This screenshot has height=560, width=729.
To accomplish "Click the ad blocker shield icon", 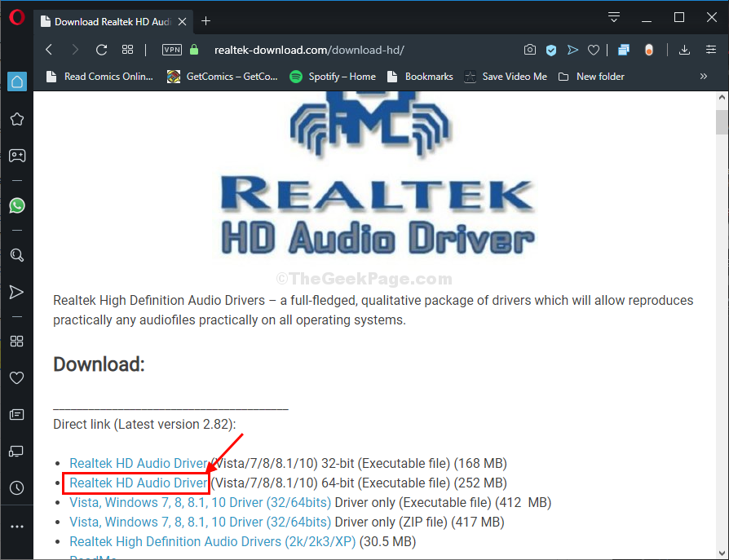I will 551,50.
